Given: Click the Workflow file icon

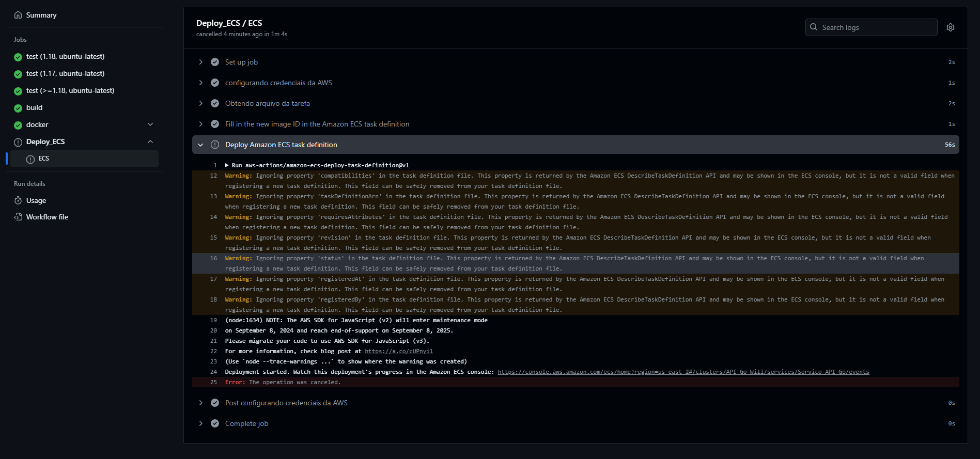Looking at the screenshot, I should [18, 217].
